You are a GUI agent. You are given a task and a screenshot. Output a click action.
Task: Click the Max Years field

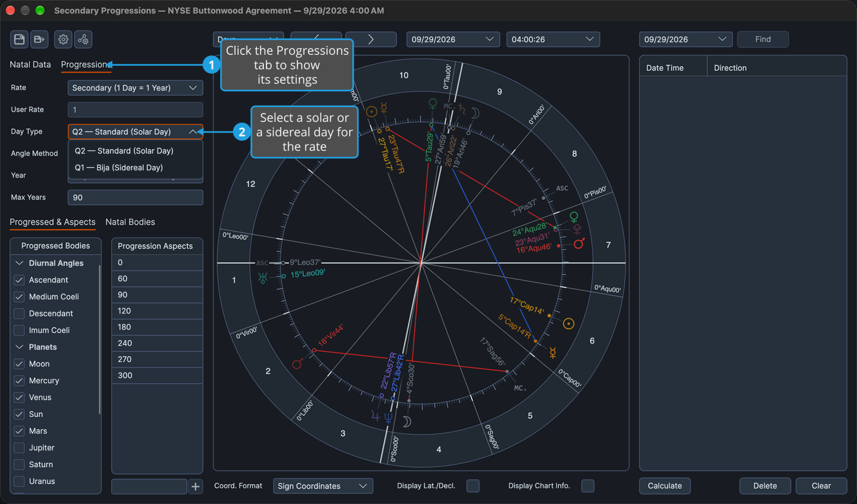click(136, 197)
